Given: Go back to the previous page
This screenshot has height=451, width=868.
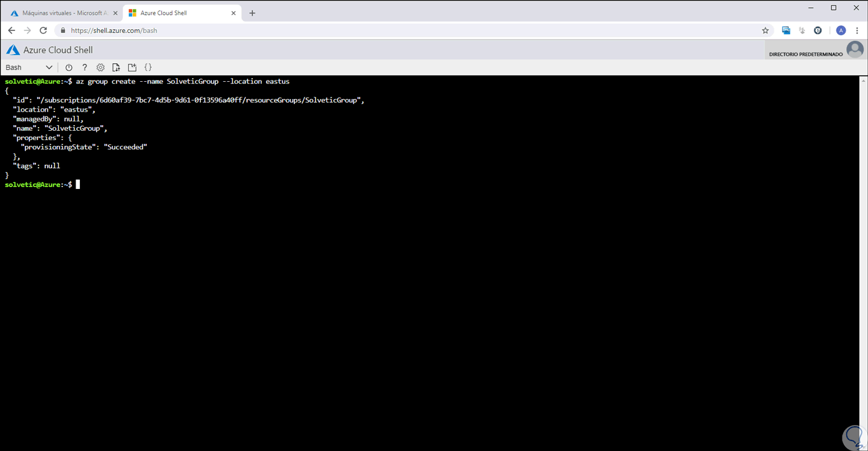Looking at the screenshot, I should pos(11,30).
